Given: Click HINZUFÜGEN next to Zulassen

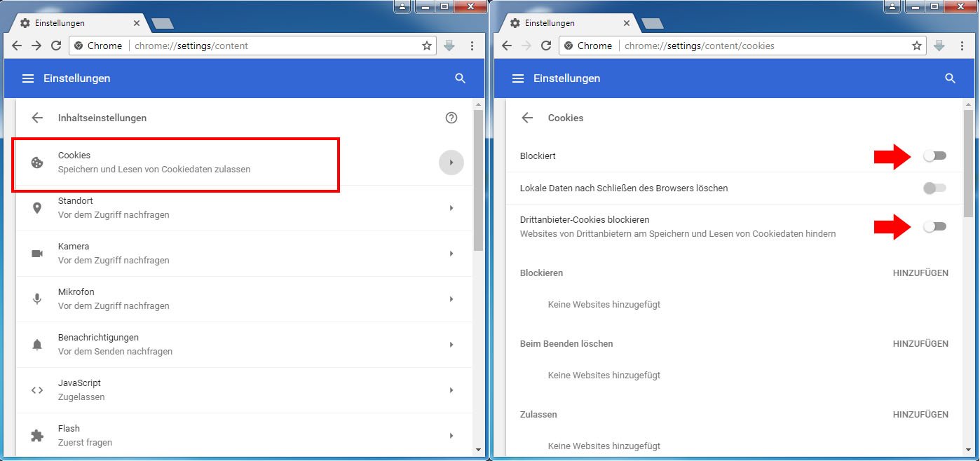Looking at the screenshot, I should tap(920, 415).
